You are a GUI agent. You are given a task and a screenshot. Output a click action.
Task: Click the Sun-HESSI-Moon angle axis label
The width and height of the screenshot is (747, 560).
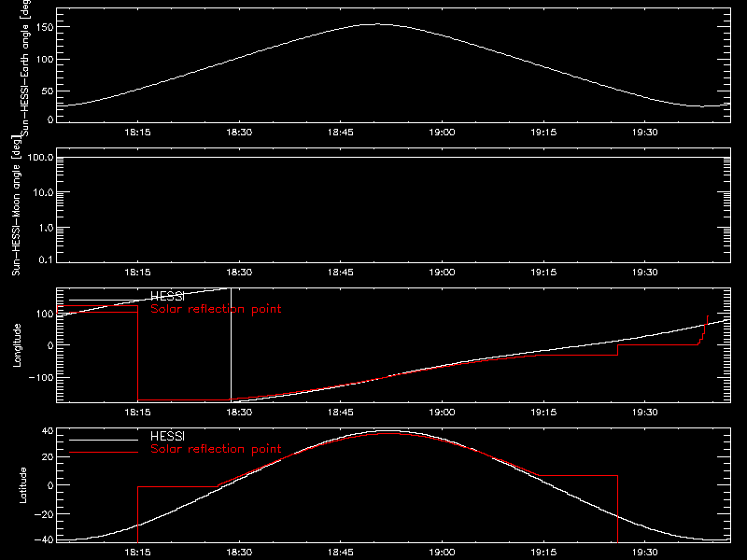pyautogui.click(x=16, y=205)
